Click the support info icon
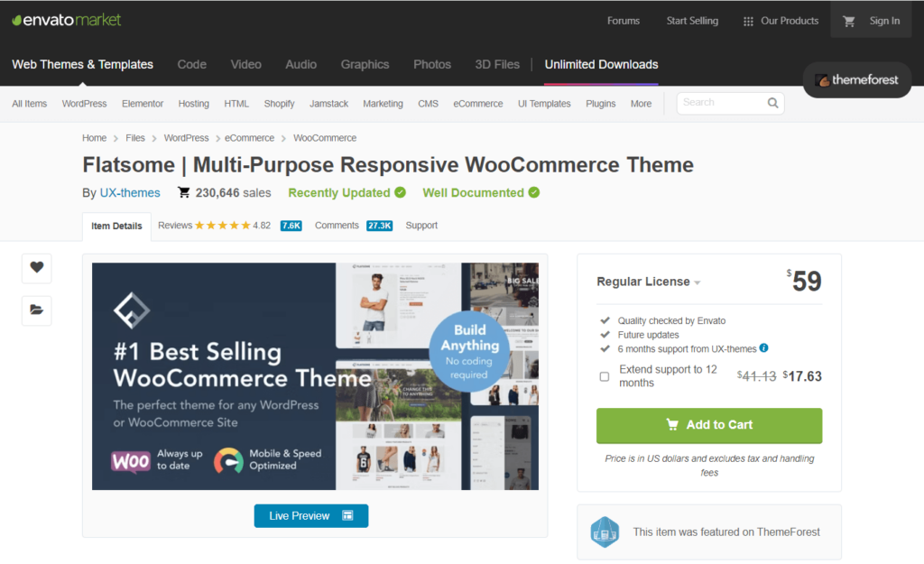924x564 pixels. (763, 347)
